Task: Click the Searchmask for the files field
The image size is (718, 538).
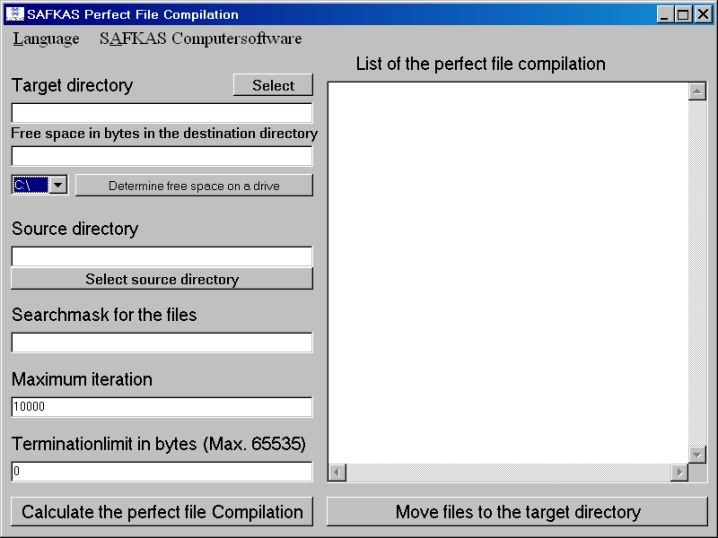Action: click(x=161, y=343)
